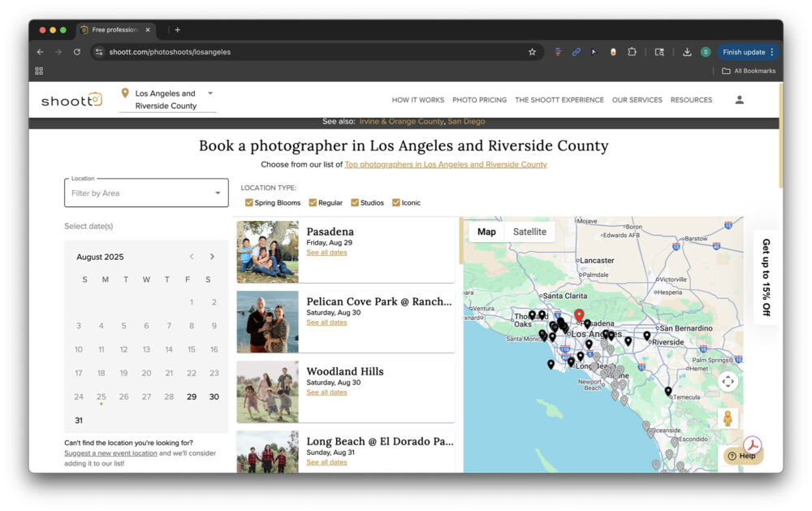Disable the Iconic location type checkbox
812x511 pixels.
click(396, 203)
